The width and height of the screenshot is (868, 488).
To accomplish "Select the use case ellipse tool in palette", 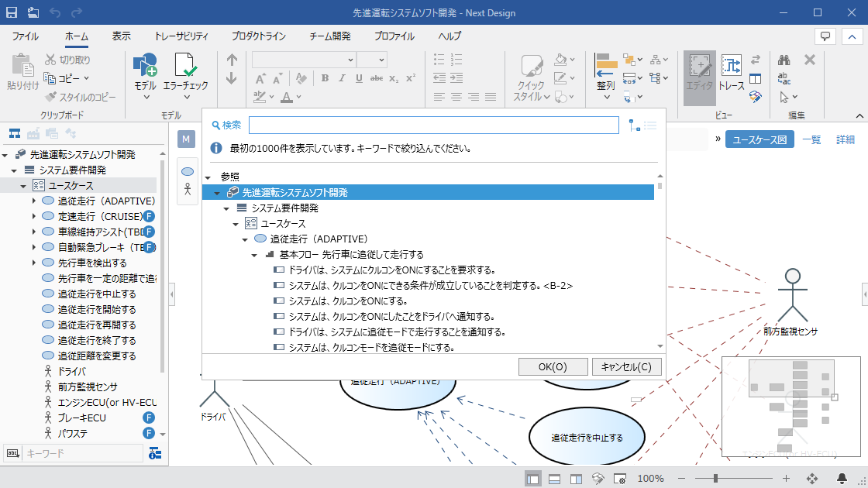I will (187, 171).
